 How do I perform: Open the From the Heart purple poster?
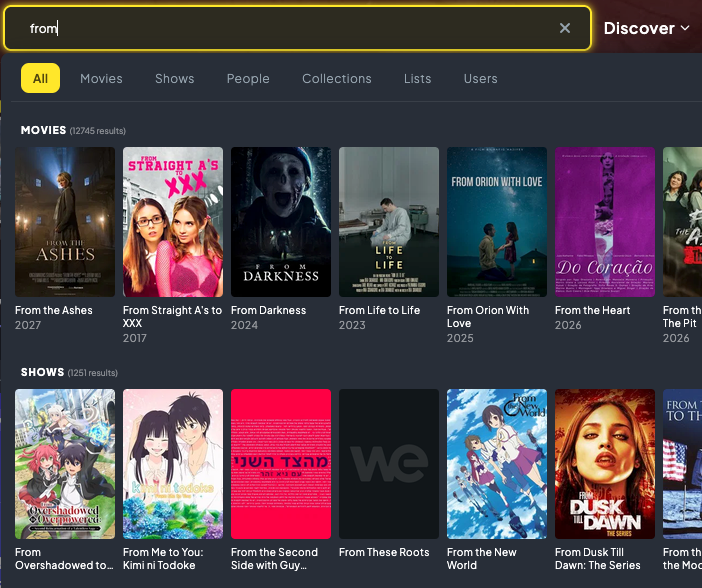605,222
